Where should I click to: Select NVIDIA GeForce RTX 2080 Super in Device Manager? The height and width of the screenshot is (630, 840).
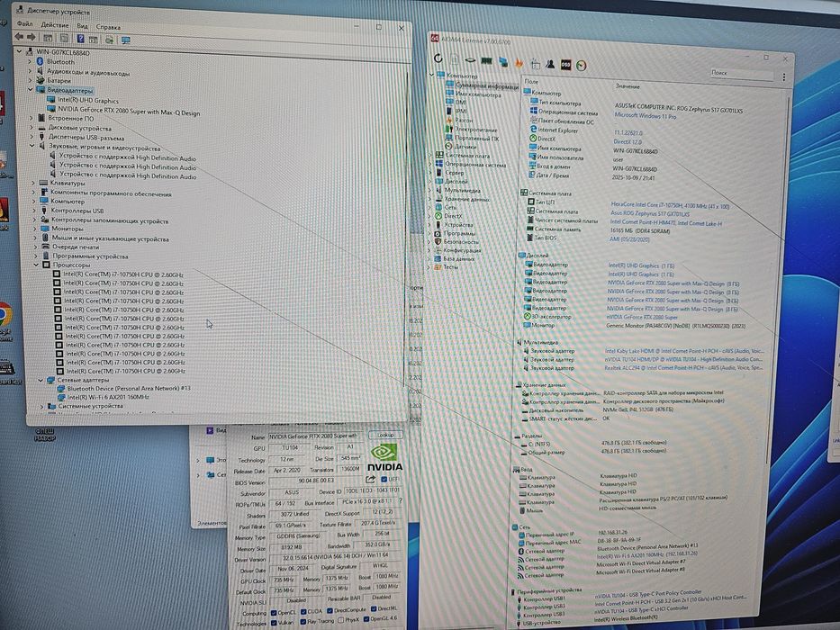(129, 113)
